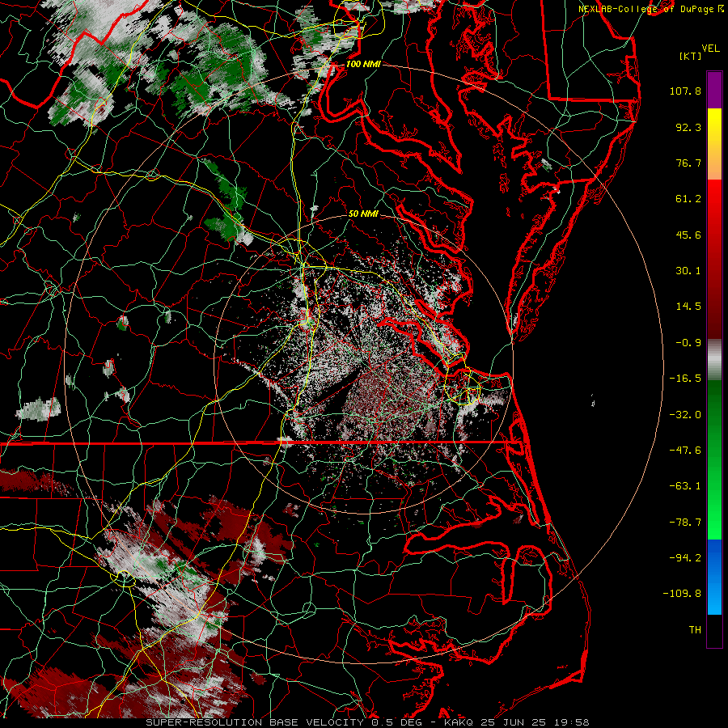The image size is (728, 728).
Task: Click the 100 NMI range ring label
Action: pyautogui.click(x=363, y=64)
